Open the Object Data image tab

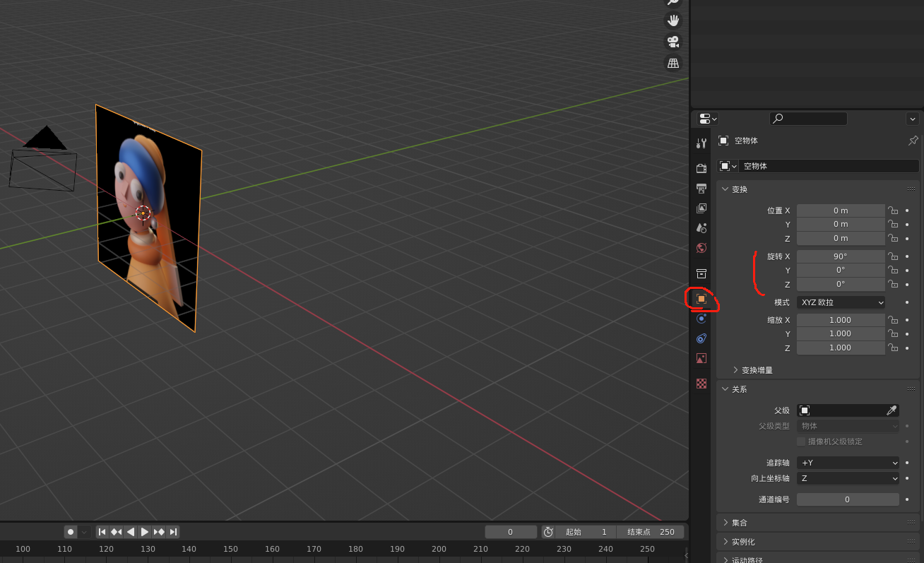(x=701, y=358)
